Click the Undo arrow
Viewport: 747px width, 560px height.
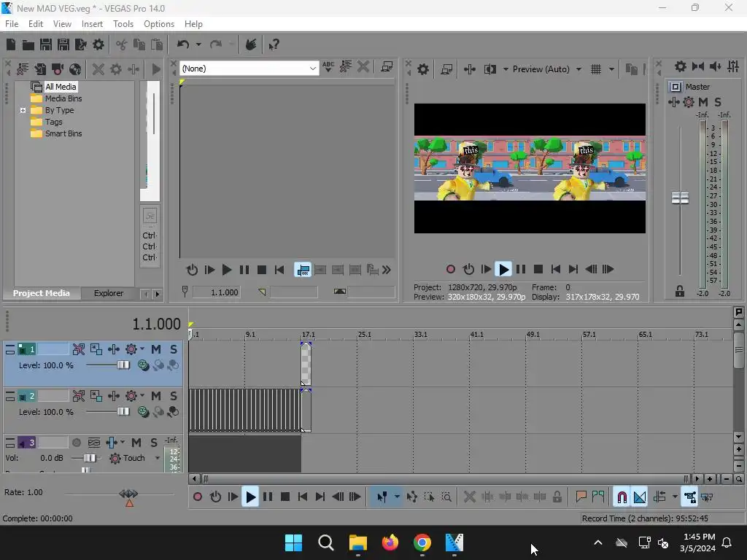[x=183, y=44]
